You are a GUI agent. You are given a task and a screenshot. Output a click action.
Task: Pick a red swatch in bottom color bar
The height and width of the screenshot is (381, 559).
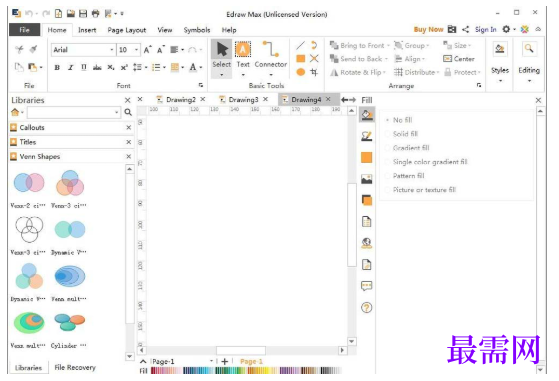154,371
